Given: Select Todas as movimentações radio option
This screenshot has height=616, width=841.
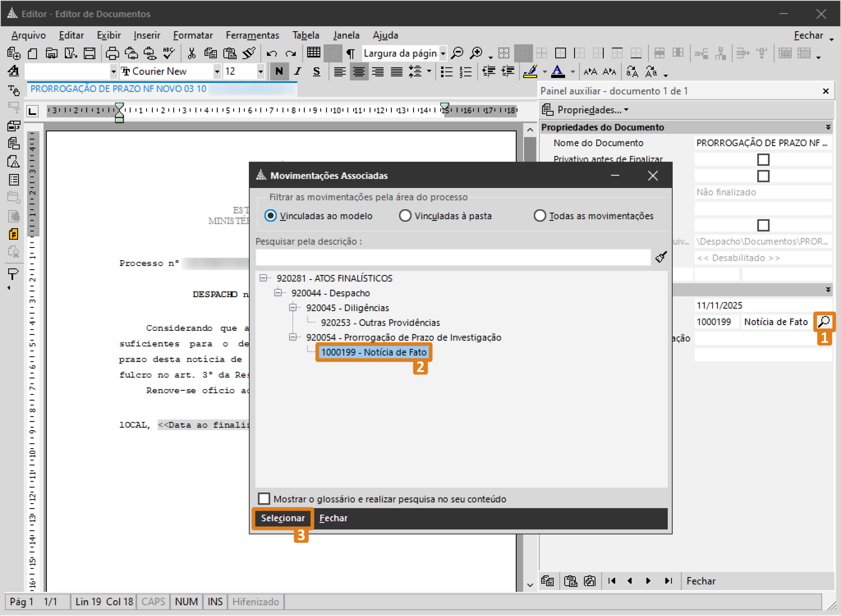Looking at the screenshot, I should (x=540, y=216).
